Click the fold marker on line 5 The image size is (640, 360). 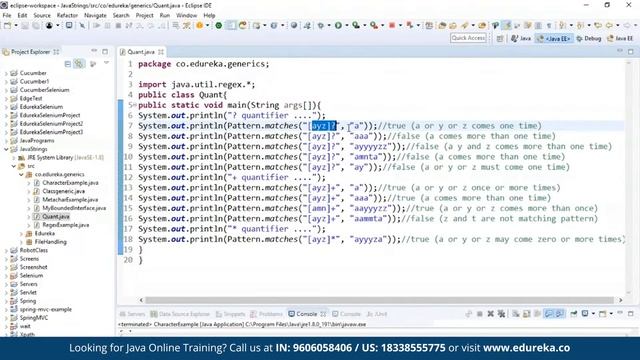click(x=134, y=105)
